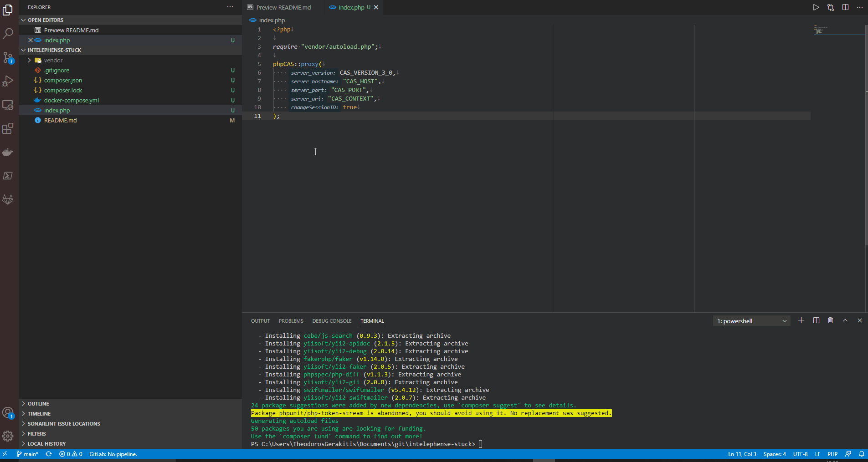Click the main* branch in status bar

click(x=27, y=454)
